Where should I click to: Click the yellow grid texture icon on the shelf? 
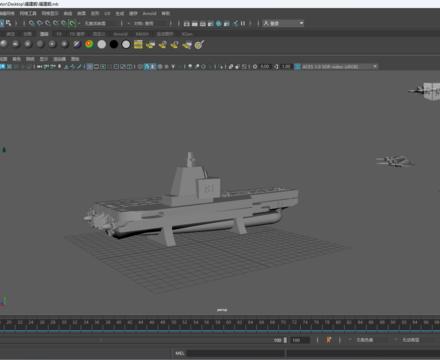click(138, 44)
